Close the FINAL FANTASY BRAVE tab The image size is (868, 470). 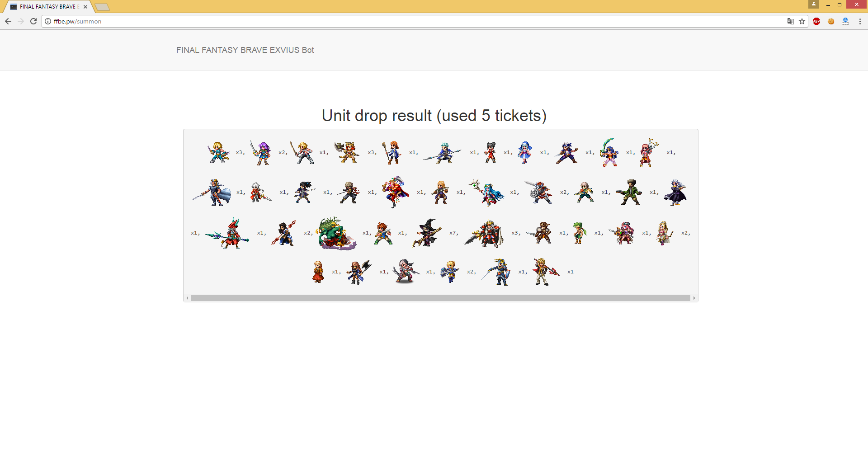(85, 7)
